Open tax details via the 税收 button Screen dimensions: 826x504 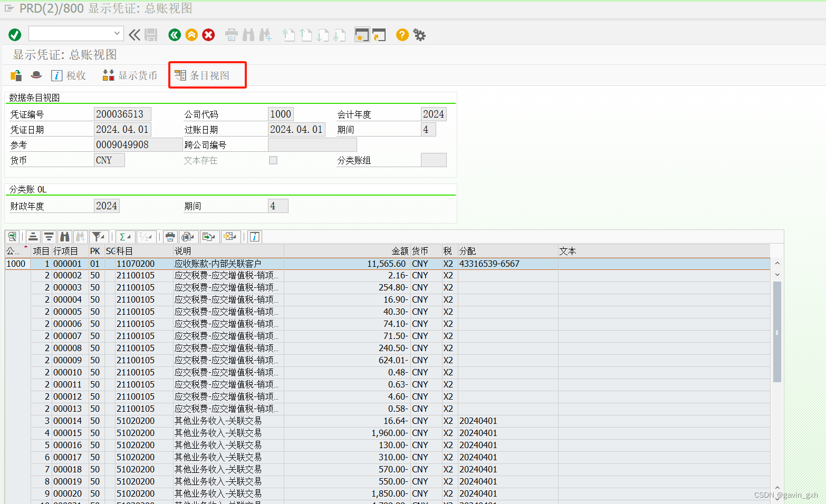pyautogui.click(x=69, y=75)
